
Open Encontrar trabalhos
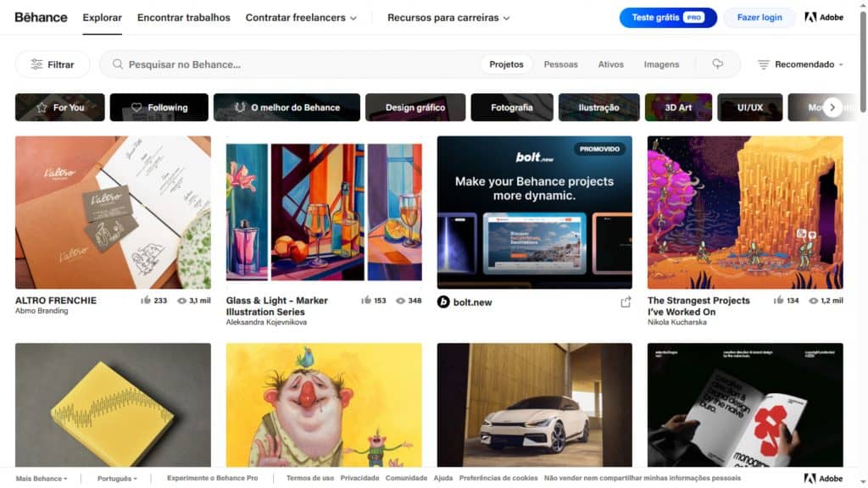click(x=184, y=18)
